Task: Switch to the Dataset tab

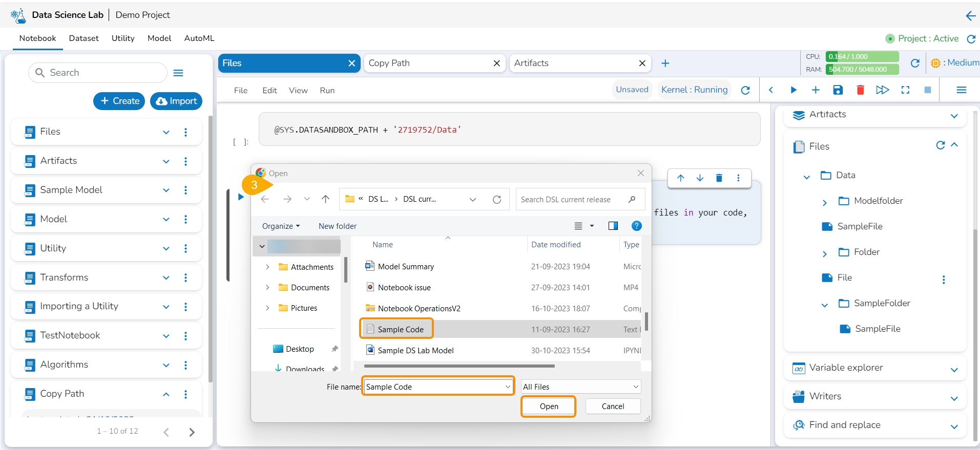Action: (84, 38)
